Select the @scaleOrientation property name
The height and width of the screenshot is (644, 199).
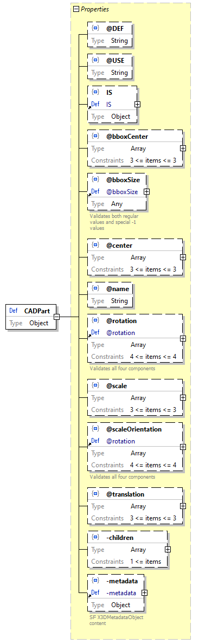pyautogui.click(x=134, y=429)
